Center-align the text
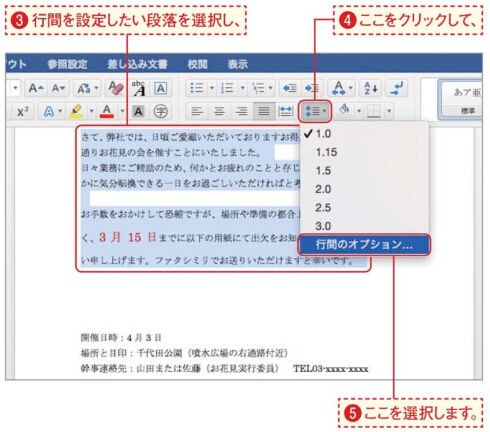Image resolution: width=490 pixels, height=432 pixels. point(219,111)
